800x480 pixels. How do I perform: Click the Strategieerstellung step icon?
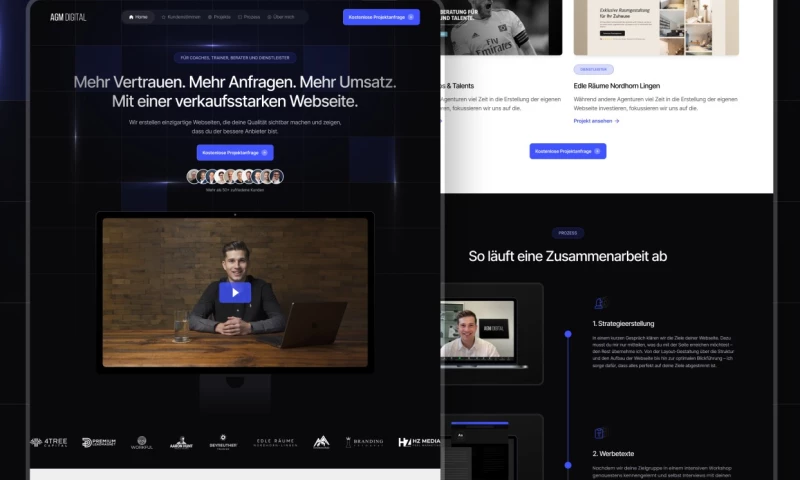point(599,303)
